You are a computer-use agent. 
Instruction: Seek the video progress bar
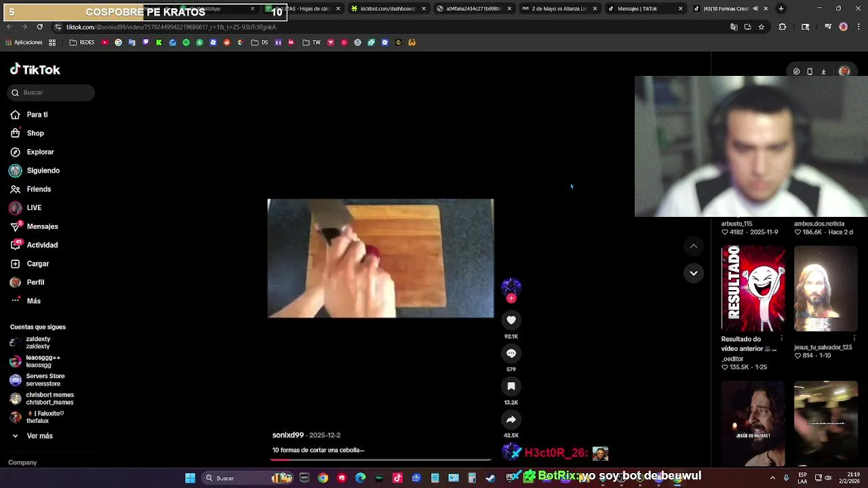[x=380, y=460]
